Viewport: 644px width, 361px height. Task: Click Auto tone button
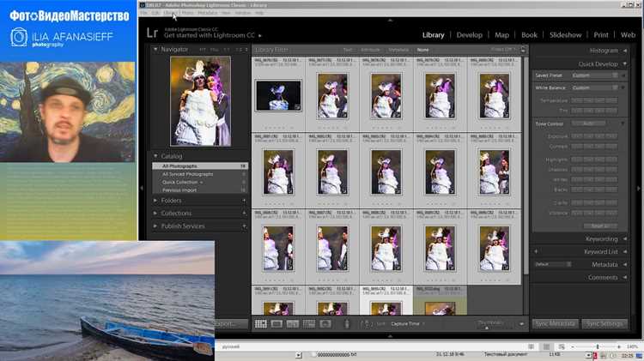(588, 123)
